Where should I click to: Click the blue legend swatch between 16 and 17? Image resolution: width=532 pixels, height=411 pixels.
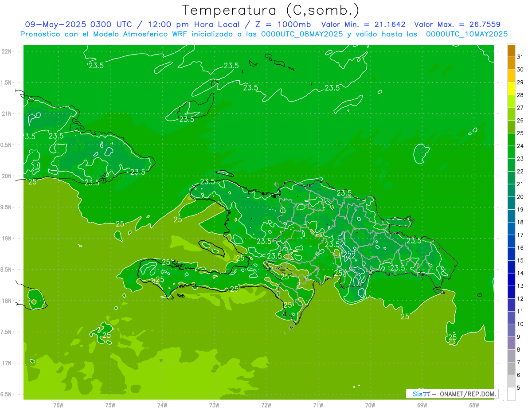coord(511,242)
